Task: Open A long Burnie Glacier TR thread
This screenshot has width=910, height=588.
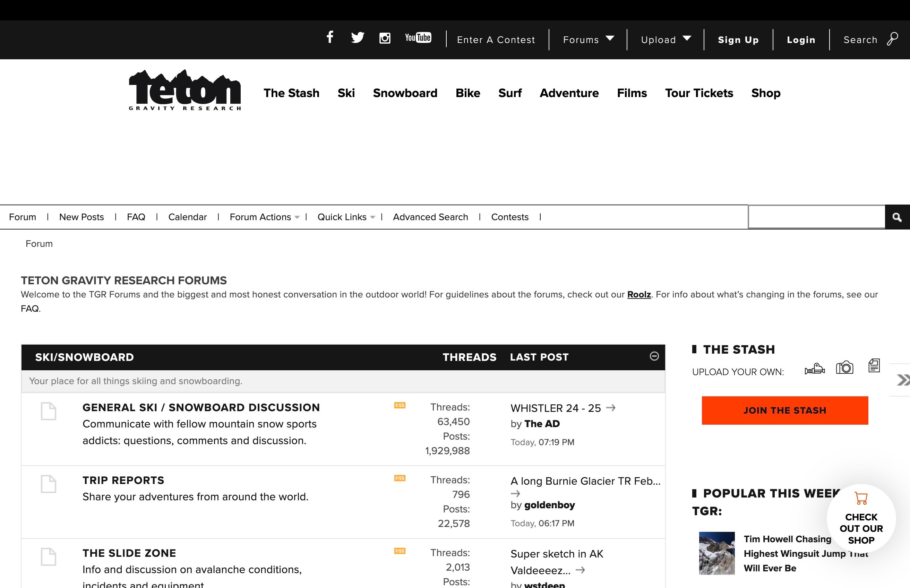Action: [585, 481]
